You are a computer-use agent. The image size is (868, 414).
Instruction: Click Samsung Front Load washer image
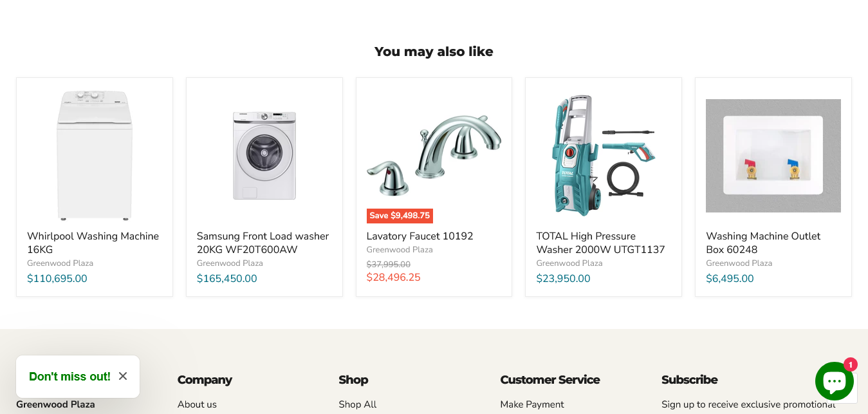(x=264, y=155)
